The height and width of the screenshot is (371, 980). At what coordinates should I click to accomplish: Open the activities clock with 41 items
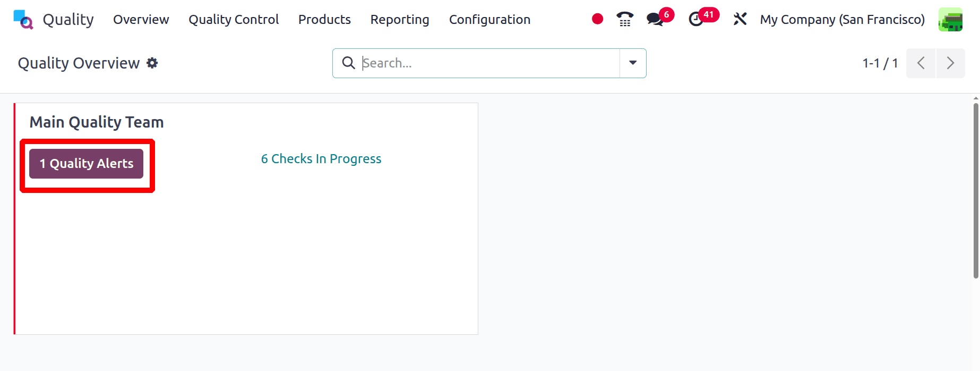point(697,19)
